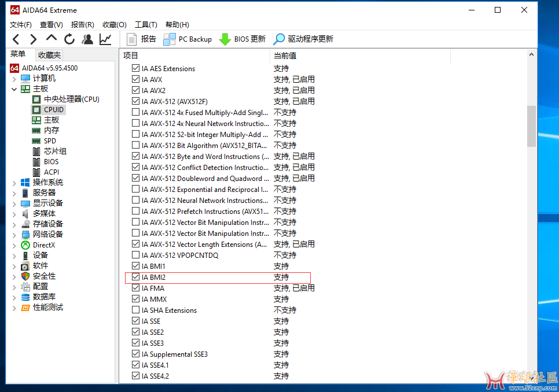Viewport: 559px width, 392px height.
Task: Switch to the 收藏夹 tab
Action: pos(49,55)
